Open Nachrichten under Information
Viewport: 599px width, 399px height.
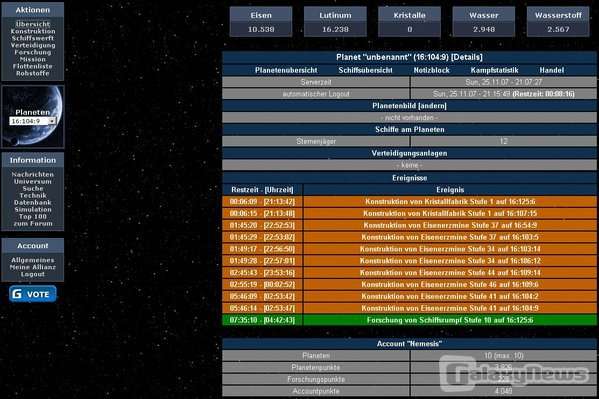click(x=33, y=174)
